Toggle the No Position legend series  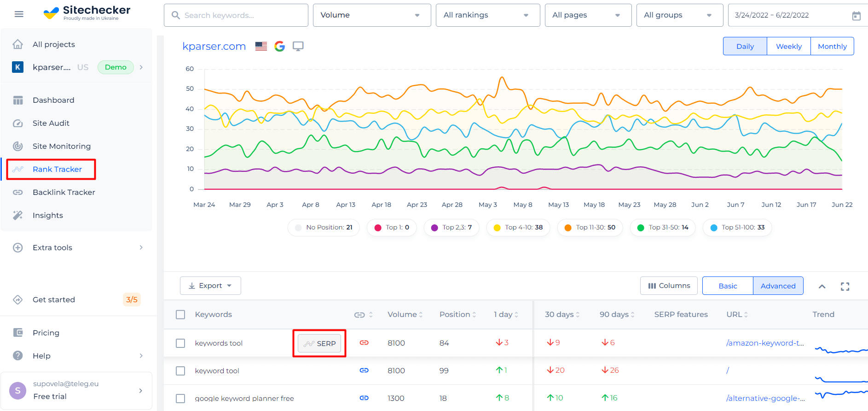324,228
